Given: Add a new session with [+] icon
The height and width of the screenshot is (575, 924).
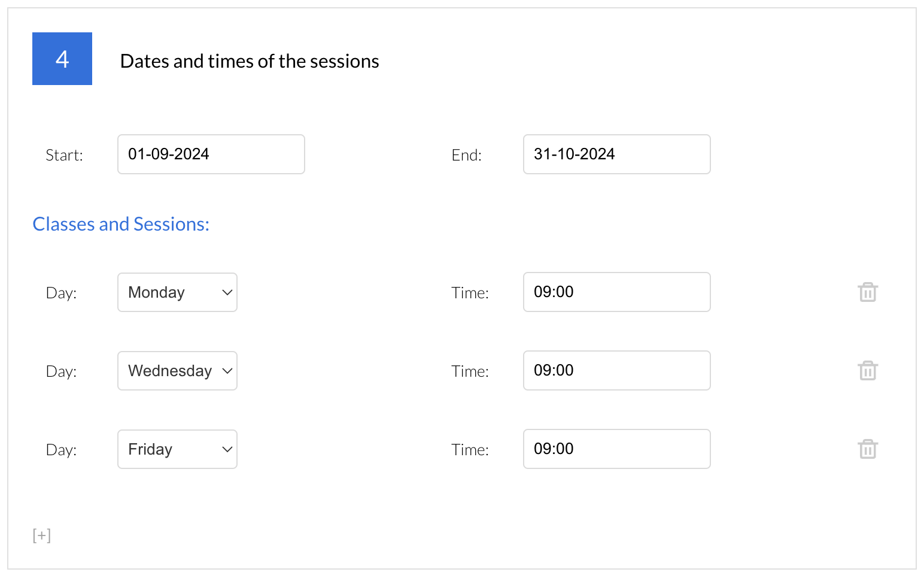Looking at the screenshot, I should (42, 535).
